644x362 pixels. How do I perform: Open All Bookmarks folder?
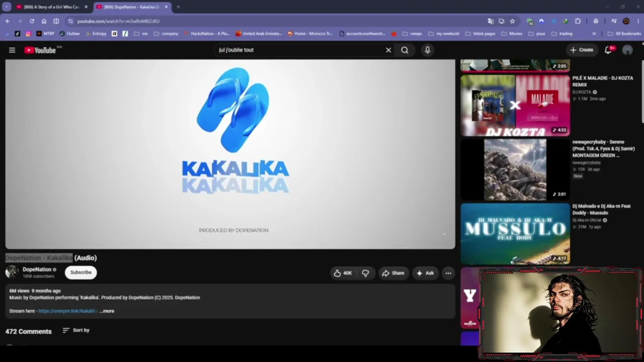click(x=624, y=34)
